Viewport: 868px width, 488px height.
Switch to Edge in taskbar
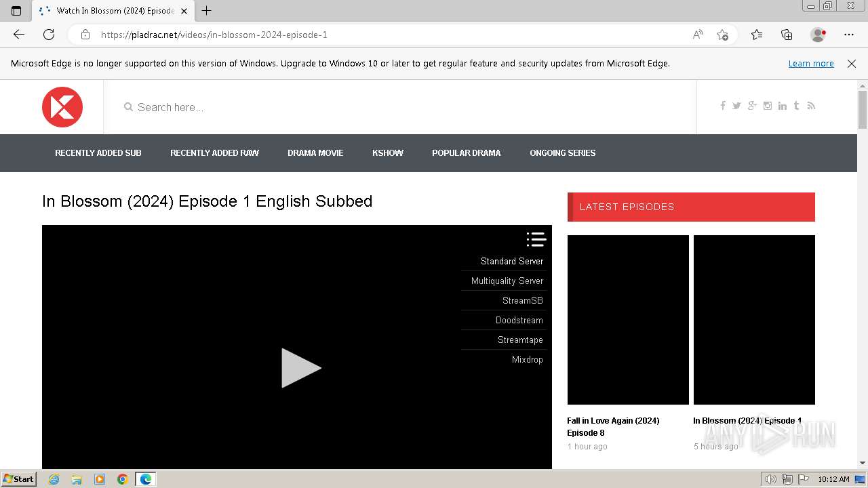(146, 479)
